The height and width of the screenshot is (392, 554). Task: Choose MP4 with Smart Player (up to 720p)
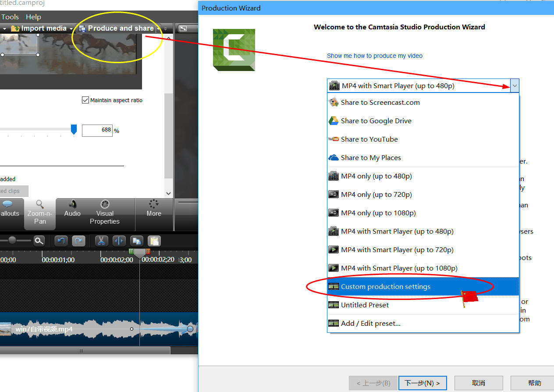(x=423, y=250)
